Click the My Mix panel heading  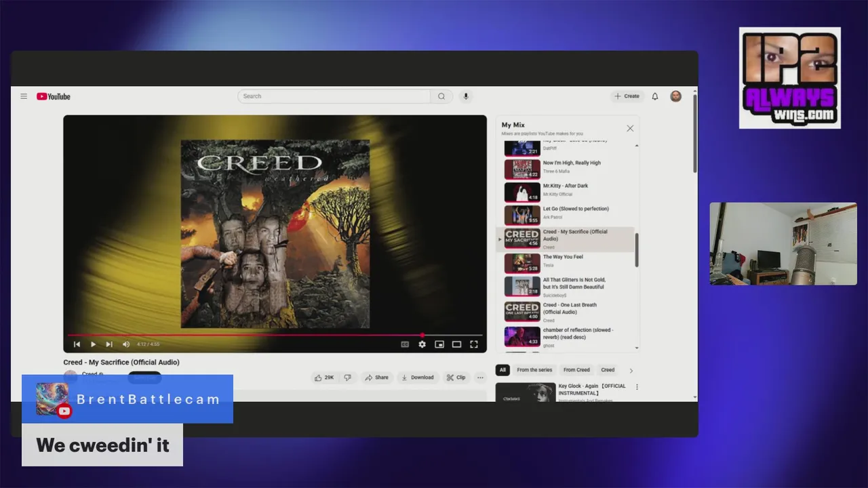point(513,125)
